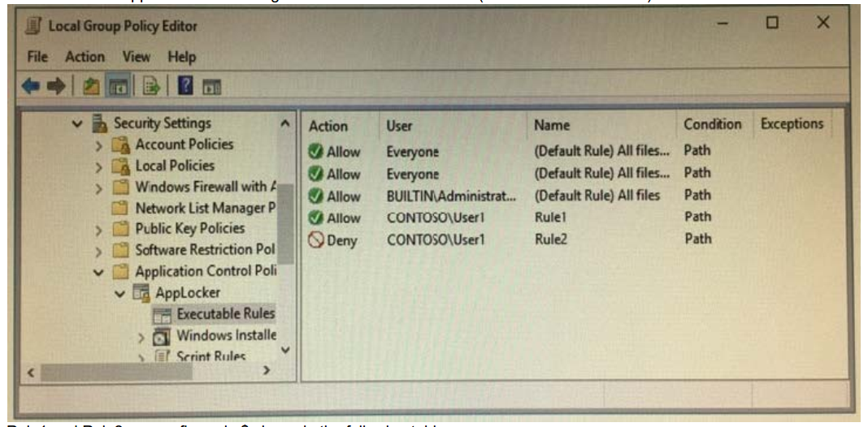This screenshot has width=868, height=427.
Task: Sort by the Condition column header
Action: tap(714, 126)
